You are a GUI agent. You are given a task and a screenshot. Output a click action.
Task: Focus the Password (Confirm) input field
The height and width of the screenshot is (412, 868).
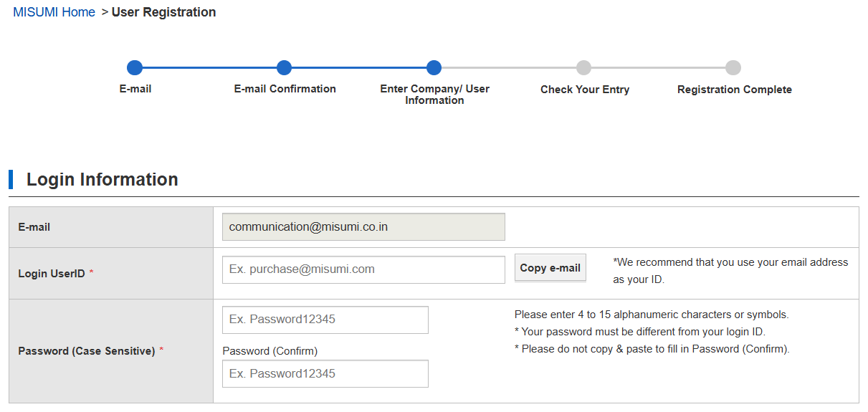coord(325,374)
